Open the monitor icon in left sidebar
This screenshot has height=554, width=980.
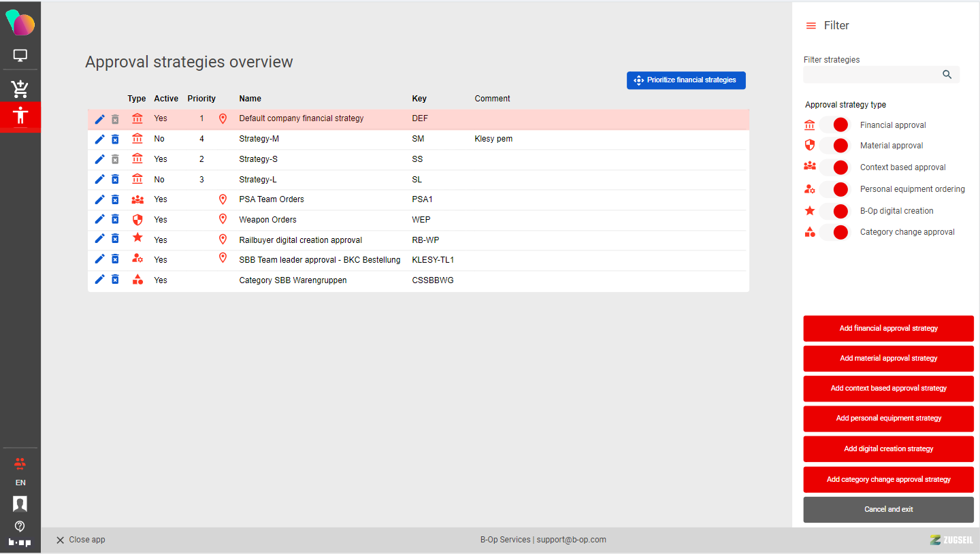[x=20, y=56]
